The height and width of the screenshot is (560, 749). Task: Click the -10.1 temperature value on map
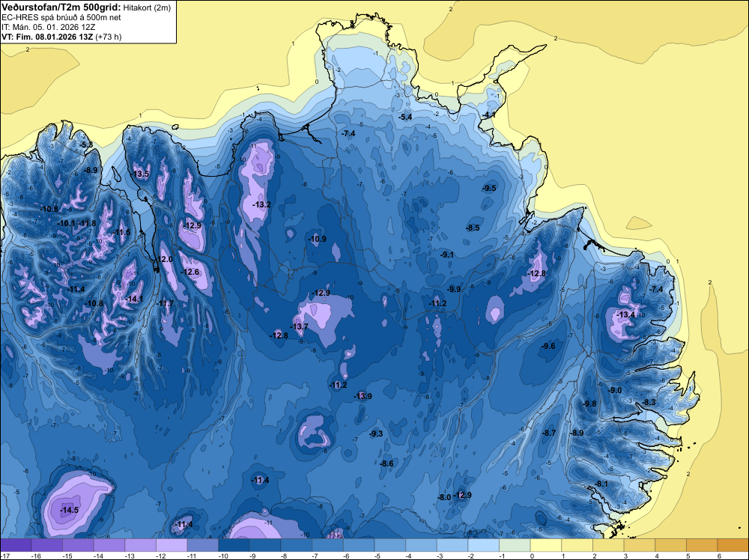coord(67,223)
